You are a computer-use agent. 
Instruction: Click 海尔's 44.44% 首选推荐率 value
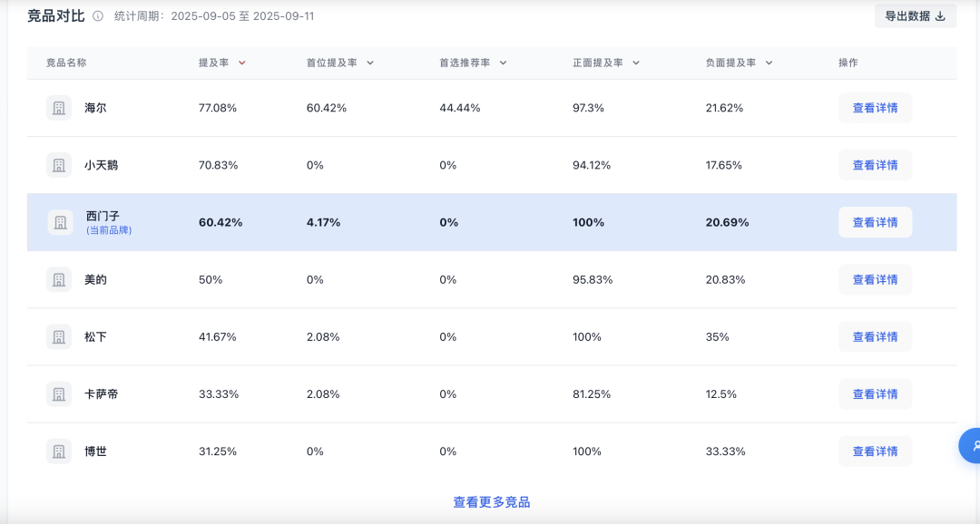click(460, 108)
